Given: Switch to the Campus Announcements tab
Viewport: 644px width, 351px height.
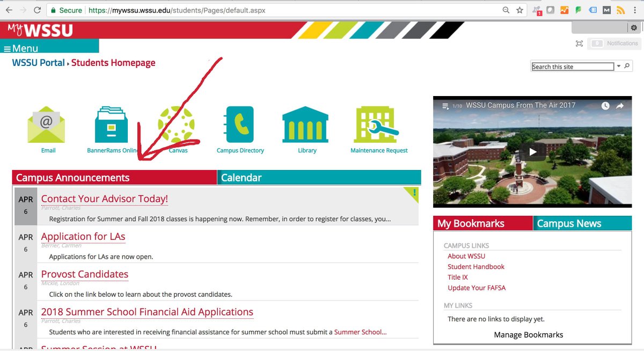Looking at the screenshot, I should pyautogui.click(x=115, y=178).
